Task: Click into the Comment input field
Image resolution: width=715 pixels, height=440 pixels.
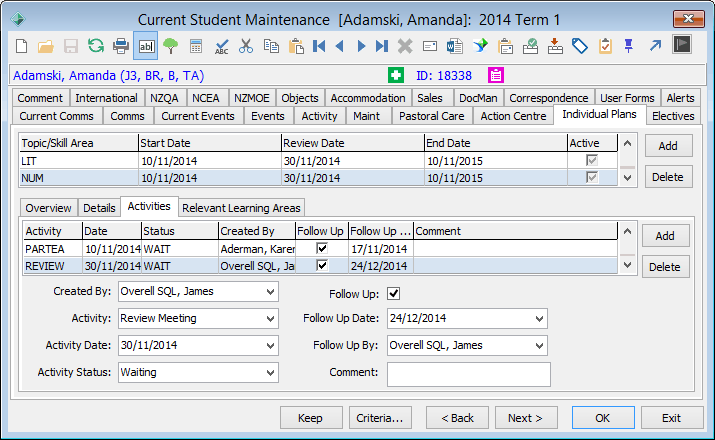Action: pyautogui.click(x=469, y=374)
